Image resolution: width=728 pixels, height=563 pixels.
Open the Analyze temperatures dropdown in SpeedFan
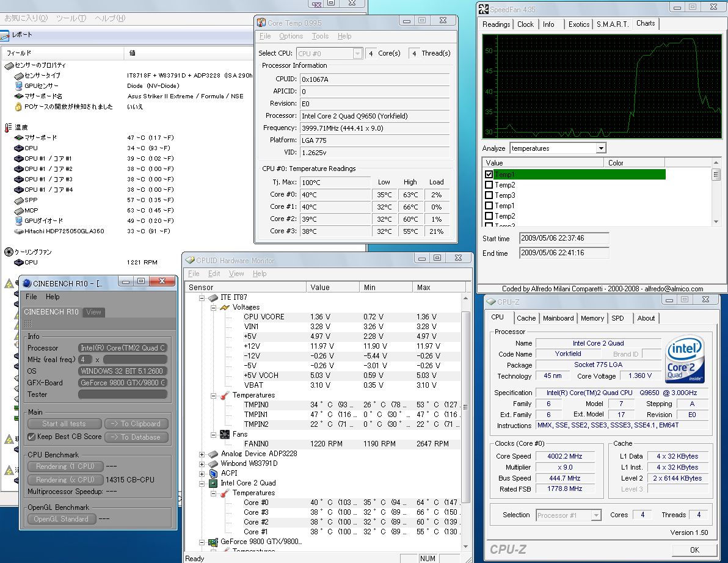[601, 148]
